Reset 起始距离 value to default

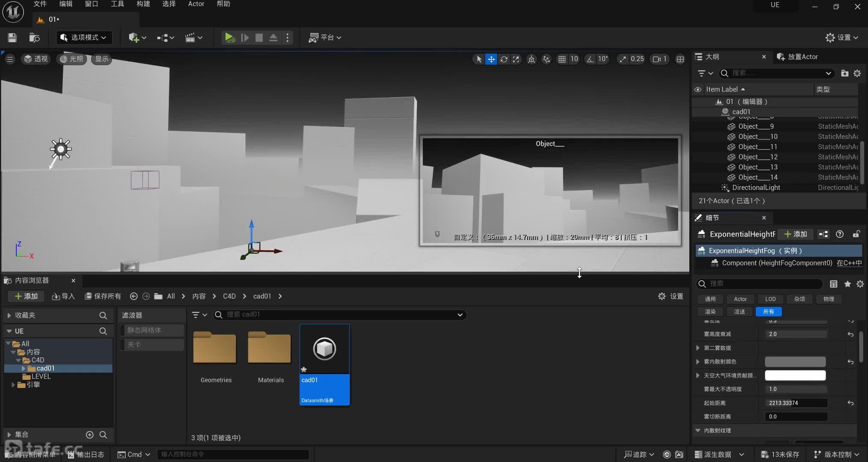[850, 403]
